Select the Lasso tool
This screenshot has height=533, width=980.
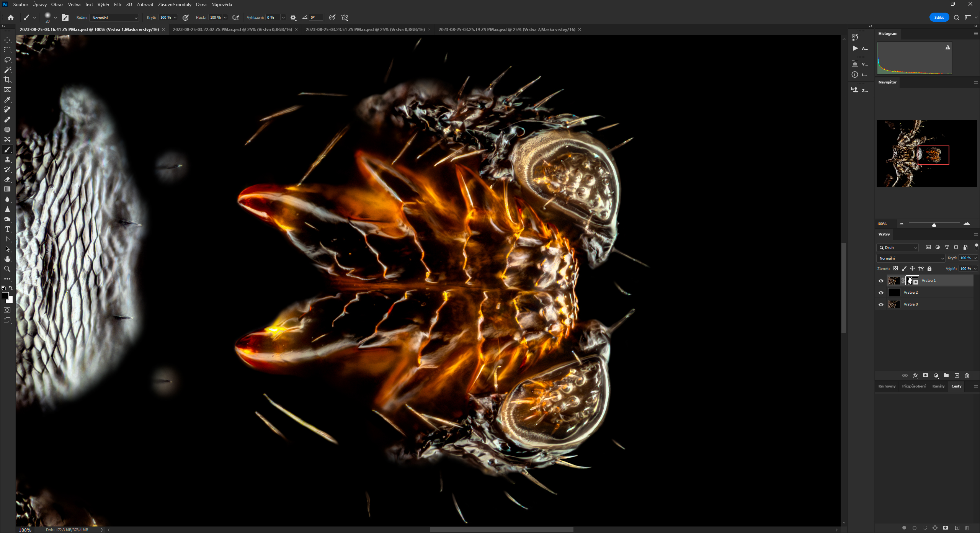coord(7,60)
